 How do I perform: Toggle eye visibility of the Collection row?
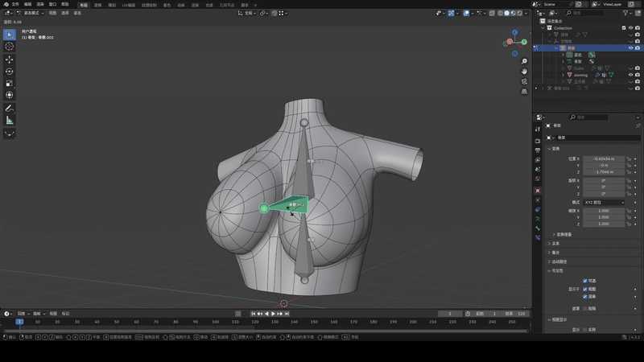pos(630,28)
